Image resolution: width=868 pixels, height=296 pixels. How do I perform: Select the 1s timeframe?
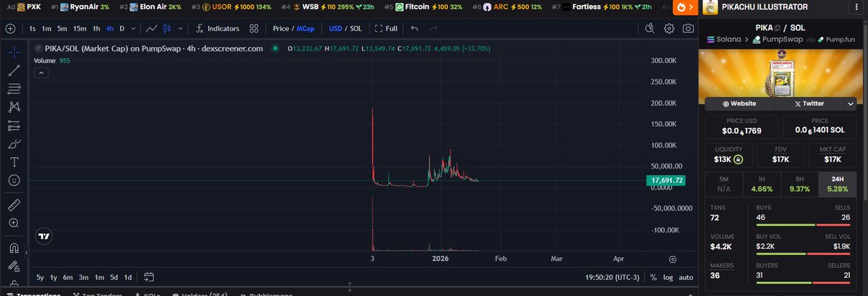coord(33,29)
